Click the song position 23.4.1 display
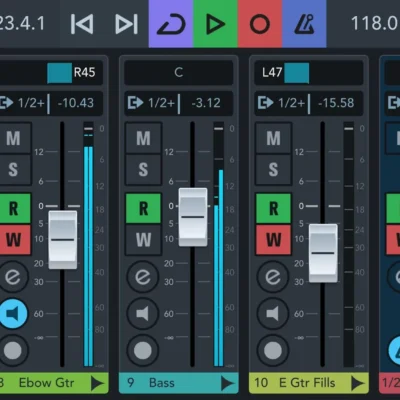Viewport: 400px width, 400px height. 22,23
